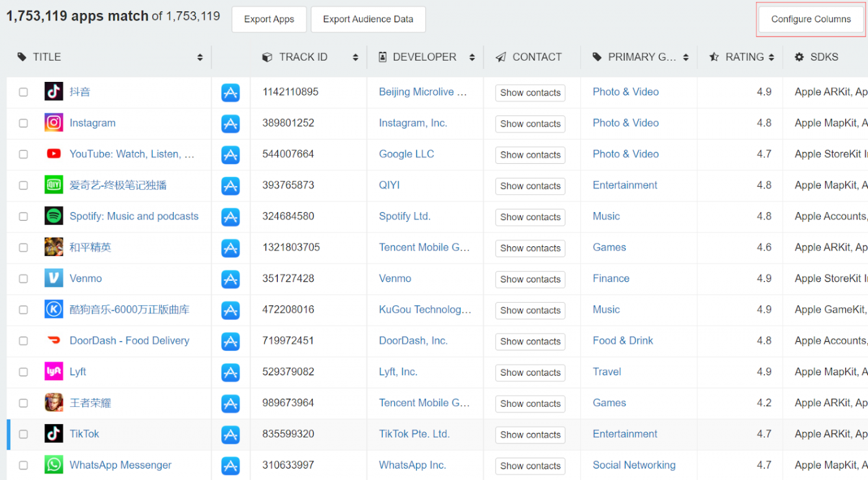Click the YouTube app icon
Viewport: 868px width, 480px height.
click(53, 154)
